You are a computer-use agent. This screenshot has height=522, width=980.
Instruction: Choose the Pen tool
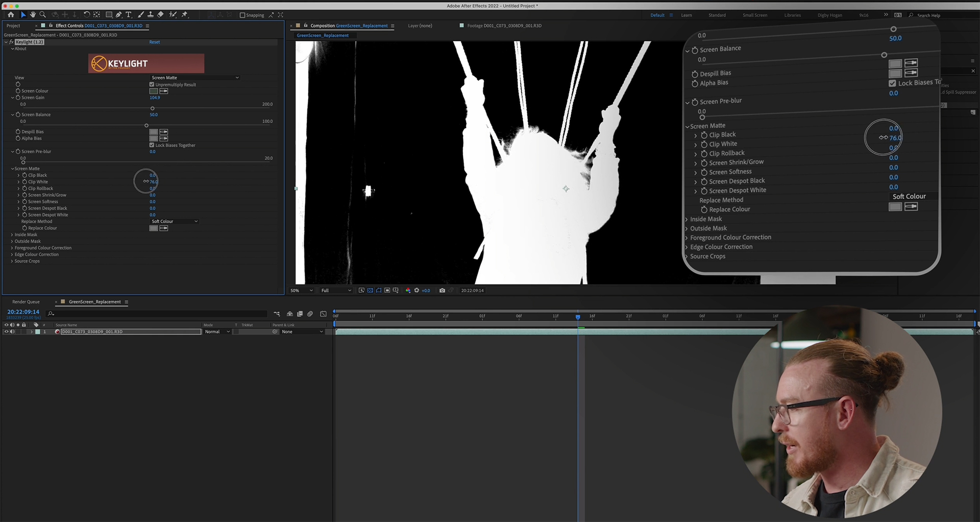tap(118, 15)
